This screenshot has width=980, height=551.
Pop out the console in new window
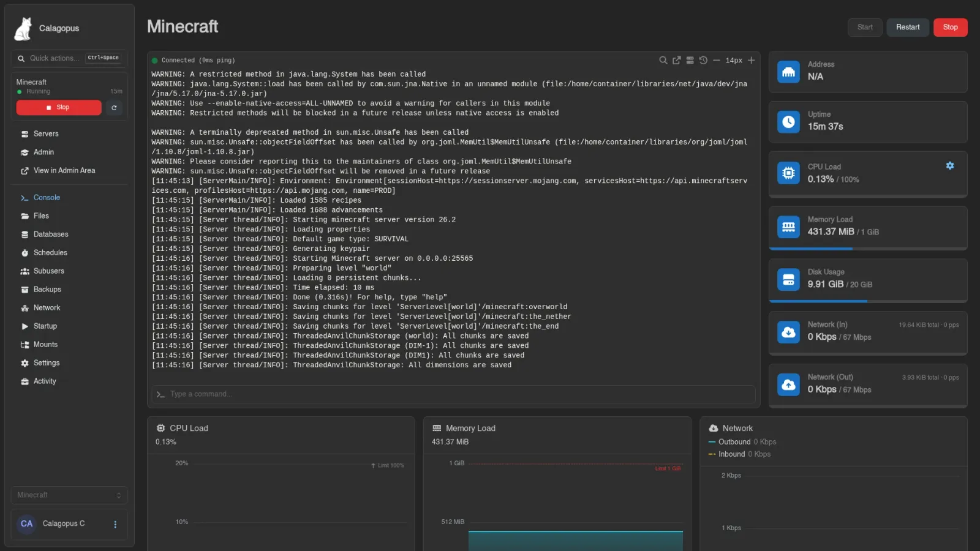pos(677,60)
